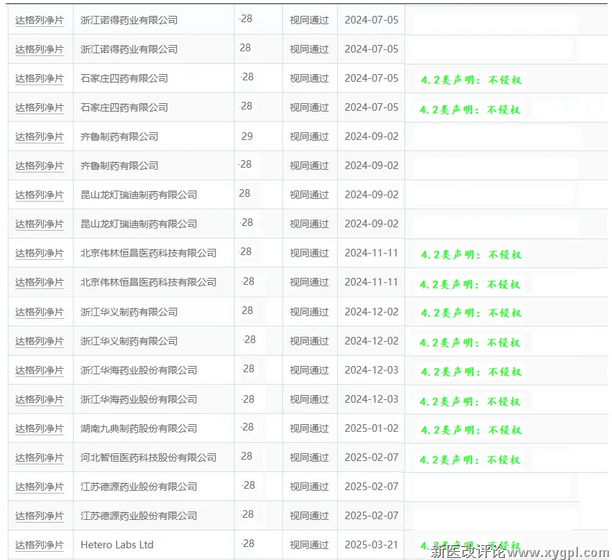The width and height of the screenshot is (612, 560).
Task: Click the value 29 in 齐鲁制药 row
Action: (247, 136)
